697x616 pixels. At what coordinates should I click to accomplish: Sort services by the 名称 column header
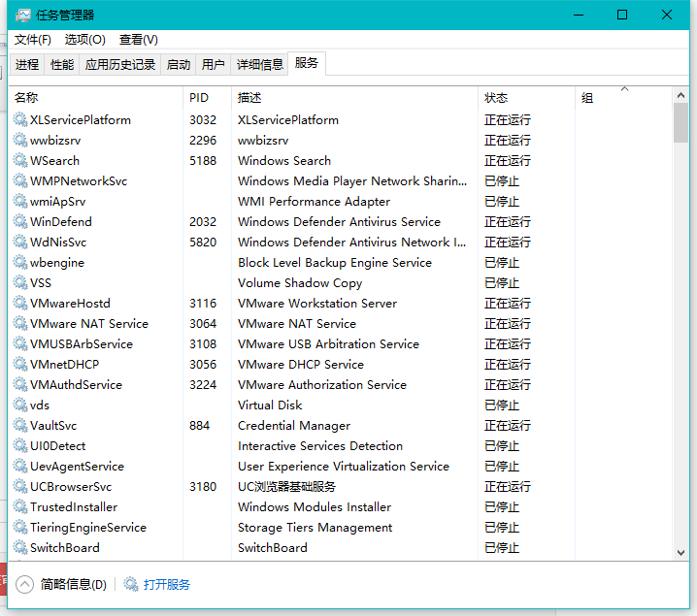tap(27, 98)
